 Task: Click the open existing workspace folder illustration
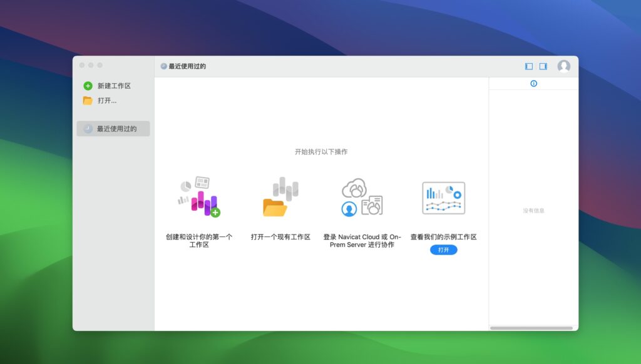click(280, 197)
